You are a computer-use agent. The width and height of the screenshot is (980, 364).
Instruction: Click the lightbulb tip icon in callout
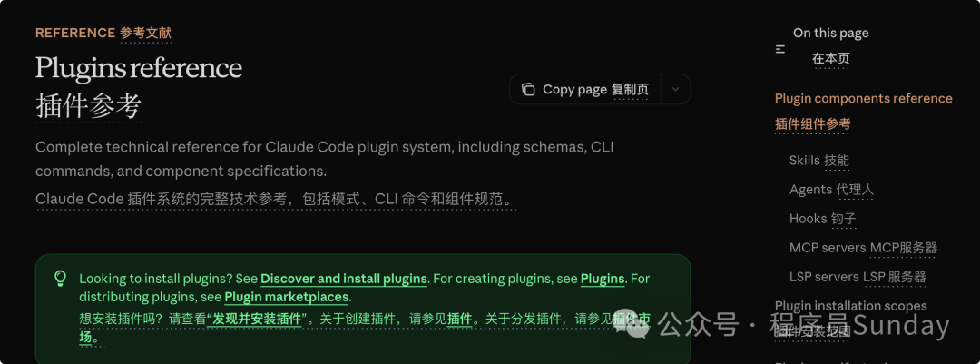click(60, 279)
